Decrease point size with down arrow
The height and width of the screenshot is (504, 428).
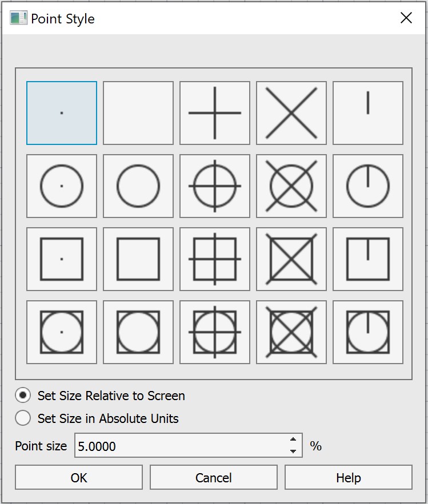pos(293,451)
